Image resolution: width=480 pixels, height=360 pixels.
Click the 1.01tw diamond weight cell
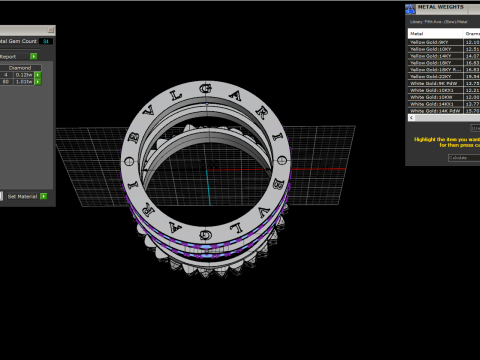(24, 81)
